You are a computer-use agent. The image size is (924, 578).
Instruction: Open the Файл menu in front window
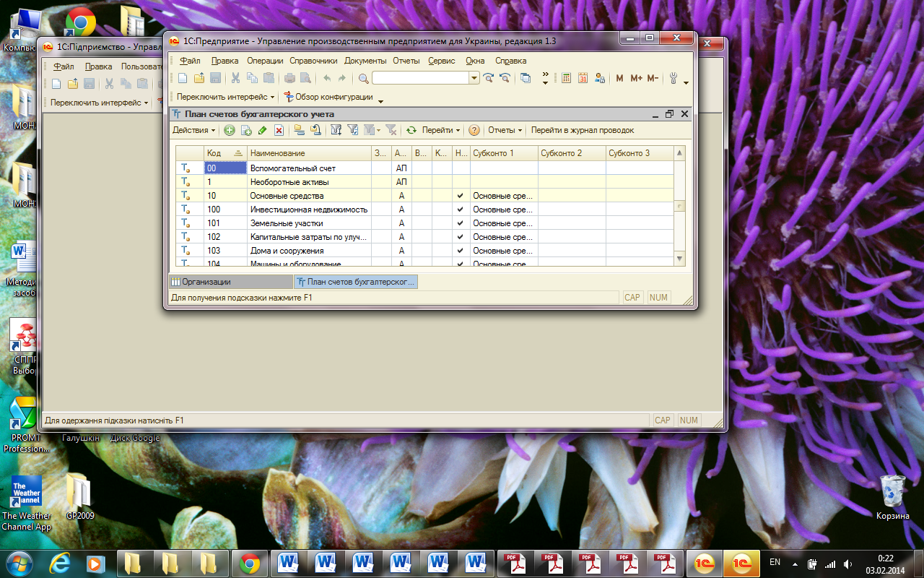coord(190,61)
